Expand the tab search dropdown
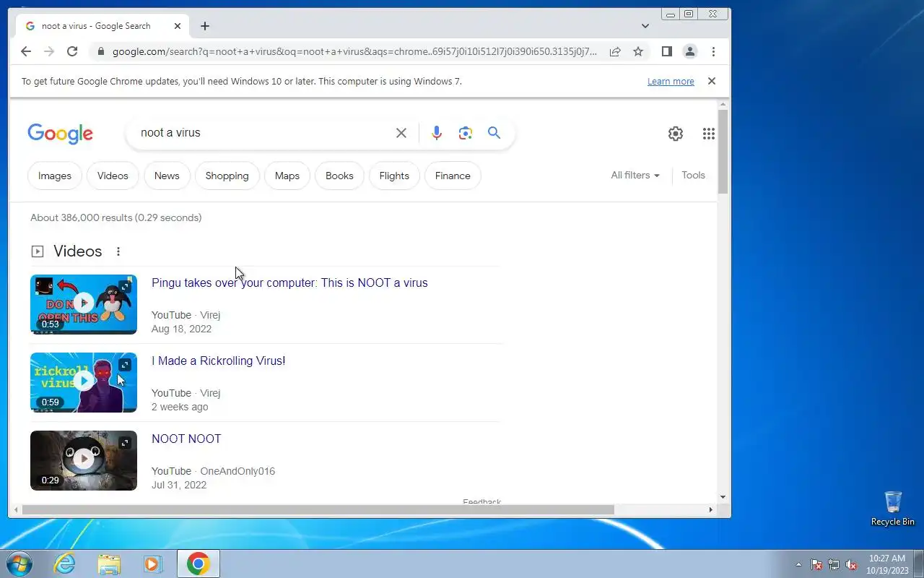 645,26
